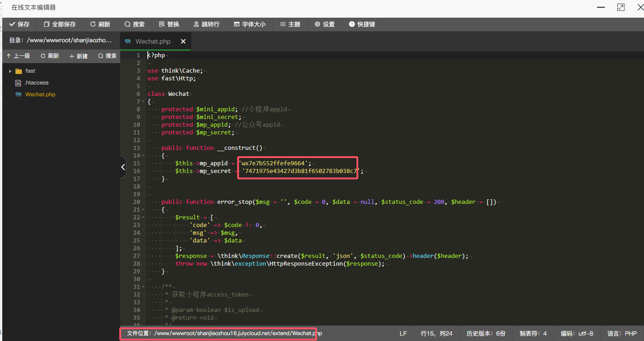Create a new file with 新建 button
The image size is (644, 341).
[78, 56]
